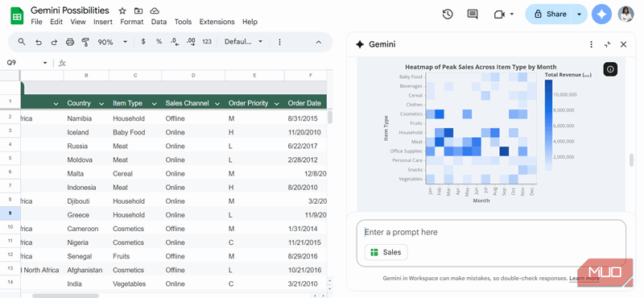Screen dimensions: 644x298
Task: Decrease decimal places
Action: point(175,42)
